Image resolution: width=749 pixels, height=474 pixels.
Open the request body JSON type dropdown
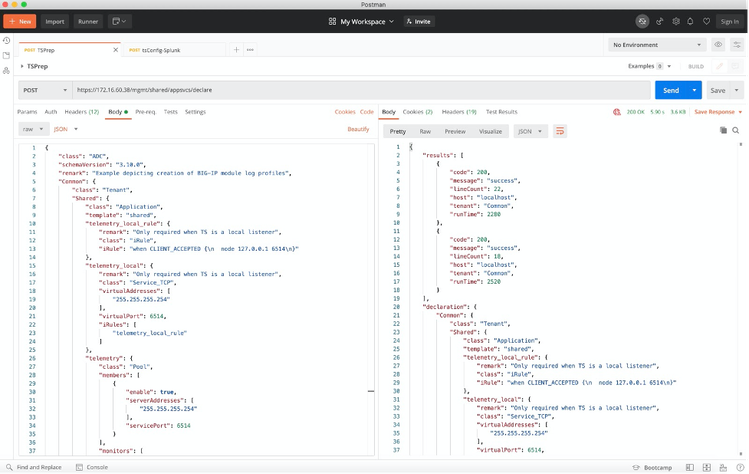click(66, 129)
